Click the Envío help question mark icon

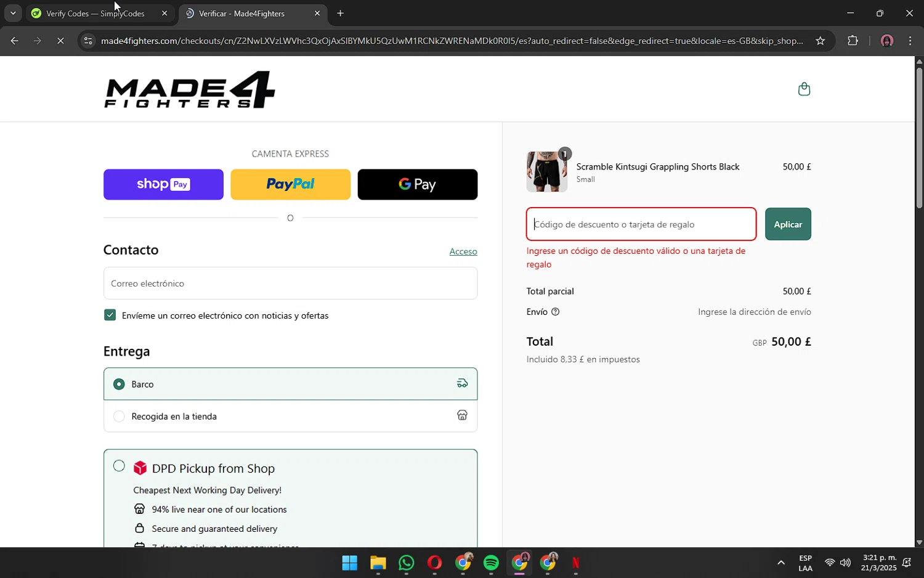click(x=555, y=312)
